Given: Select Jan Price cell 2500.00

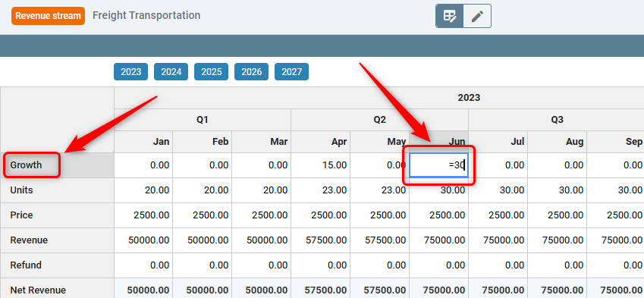Looking at the screenshot, I should click(143, 215).
